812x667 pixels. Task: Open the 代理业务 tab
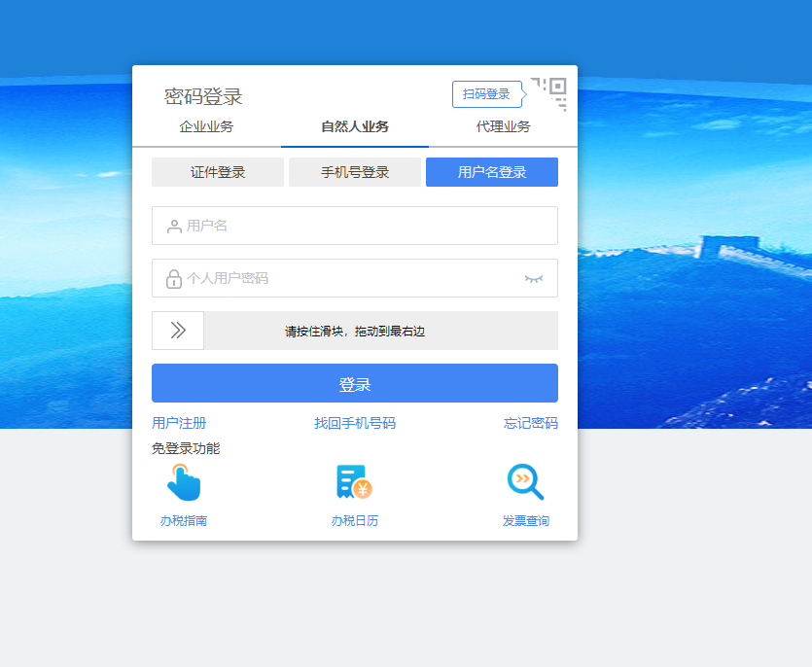point(503,126)
